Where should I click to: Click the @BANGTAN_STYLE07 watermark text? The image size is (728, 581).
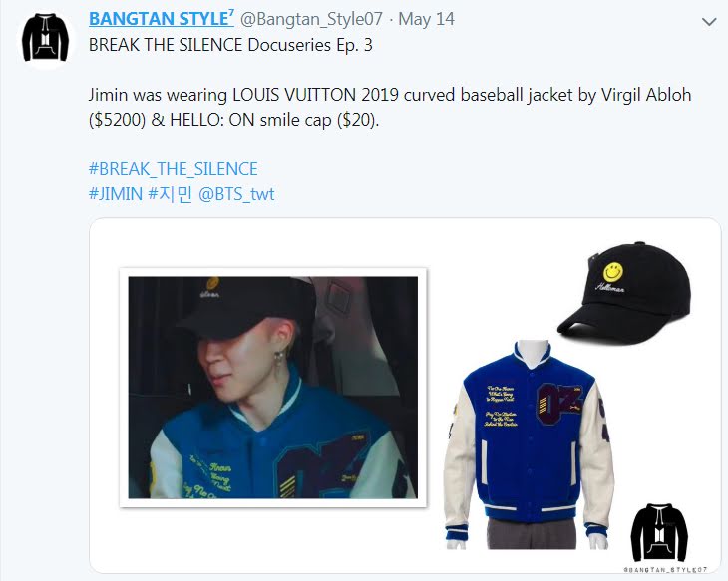(665, 569)
